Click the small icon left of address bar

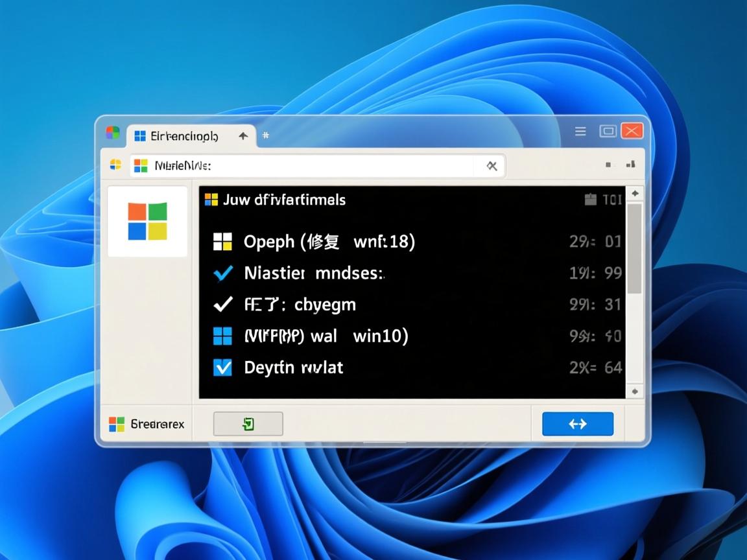click(x=115, y=165)
